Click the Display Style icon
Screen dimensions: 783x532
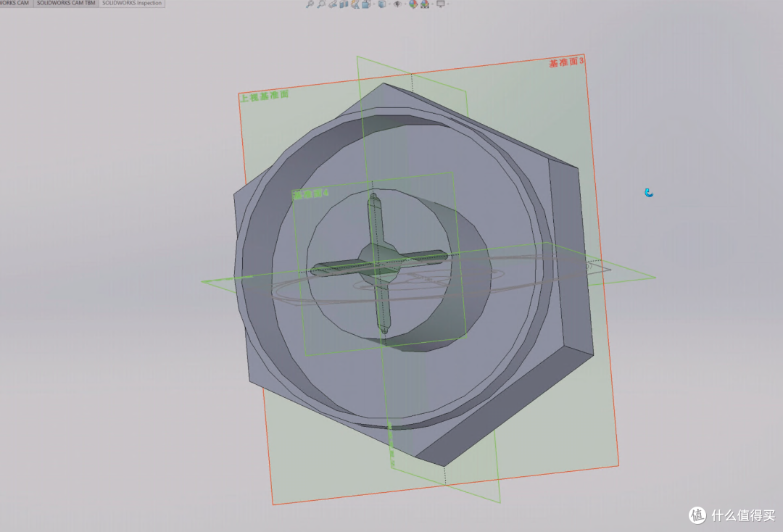pos(382,4)
